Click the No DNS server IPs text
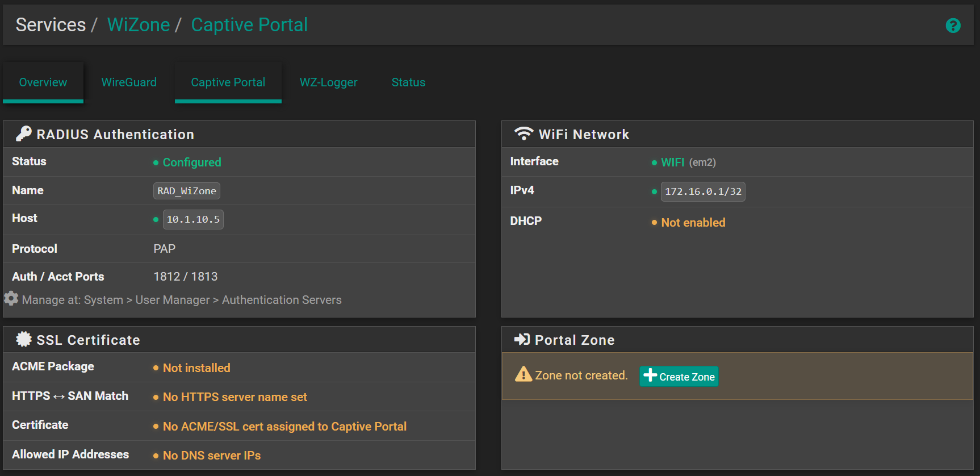 click(212, 456)
